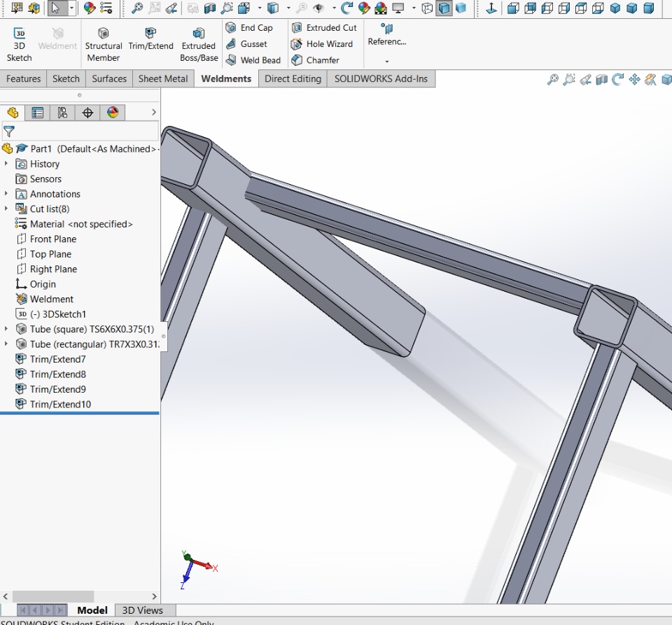Select the Extruded Cut tool
This screenshot has height=625, width=672.
click(x=324, y=28)
